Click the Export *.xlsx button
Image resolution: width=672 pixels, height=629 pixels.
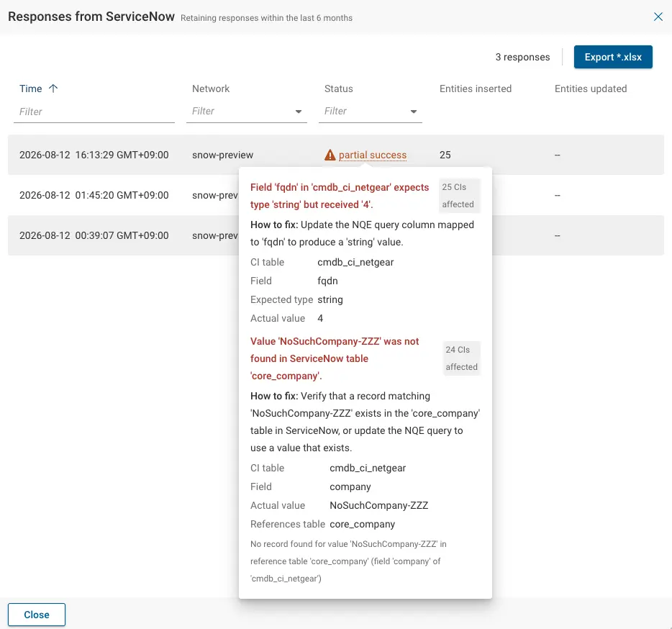click(613, 57)
